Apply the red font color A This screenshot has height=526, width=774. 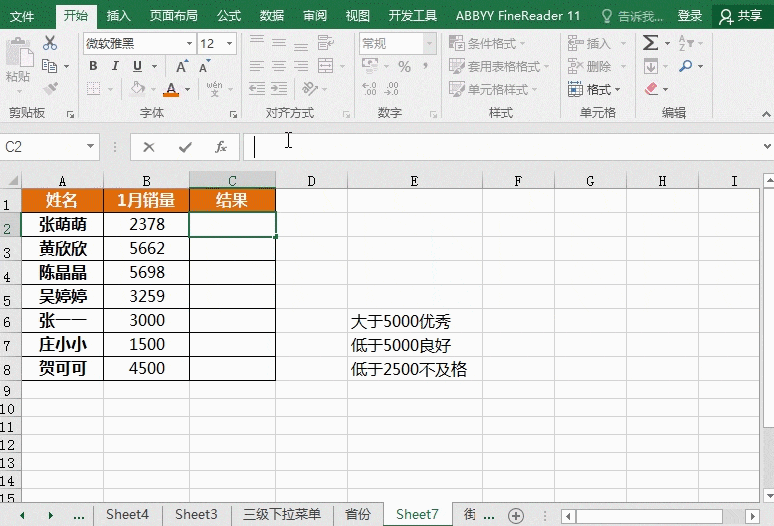click(171, 89)
